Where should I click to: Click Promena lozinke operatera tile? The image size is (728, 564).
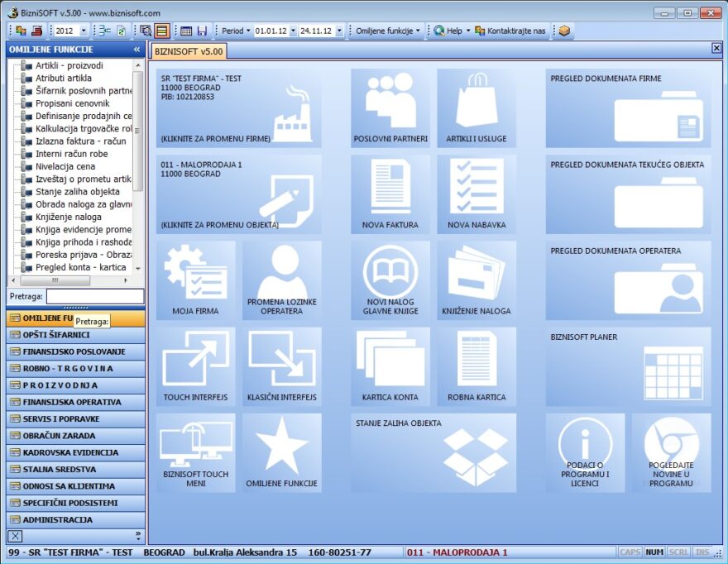282,281
